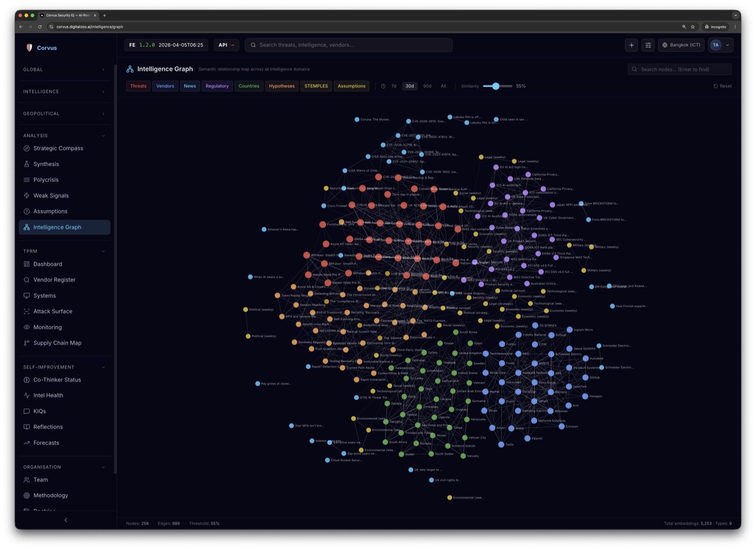Open Reflections page
This screenshot has width=756, height=549.
point(64,427)
